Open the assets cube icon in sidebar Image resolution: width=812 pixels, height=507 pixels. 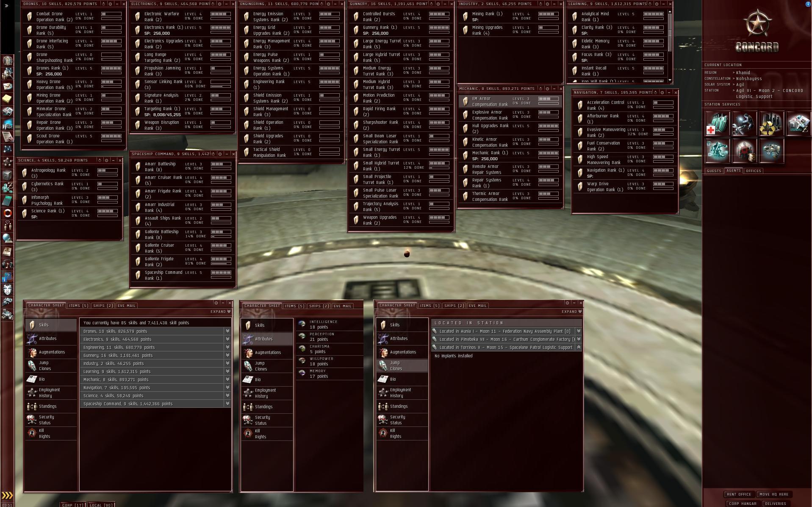[x=8, y=175]
